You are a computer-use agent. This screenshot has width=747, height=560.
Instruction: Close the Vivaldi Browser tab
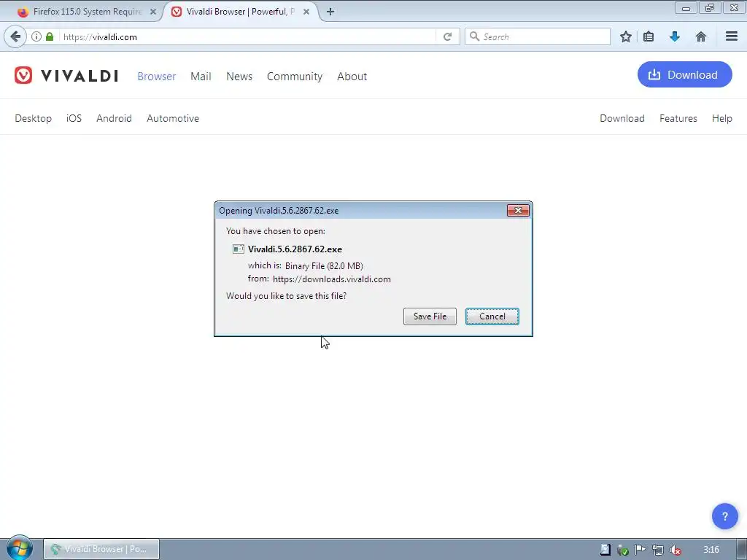point(306,12)
